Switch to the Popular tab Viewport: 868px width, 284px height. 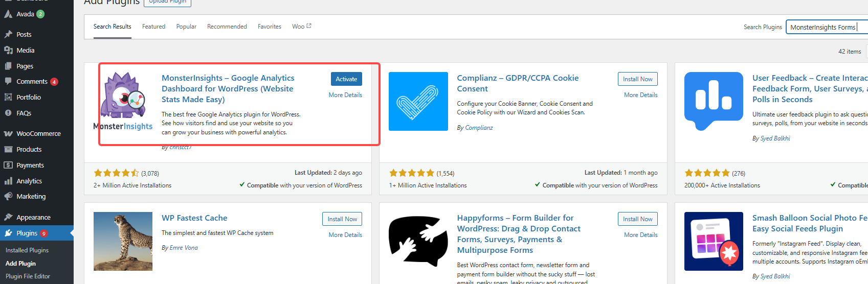click(186, 27)
